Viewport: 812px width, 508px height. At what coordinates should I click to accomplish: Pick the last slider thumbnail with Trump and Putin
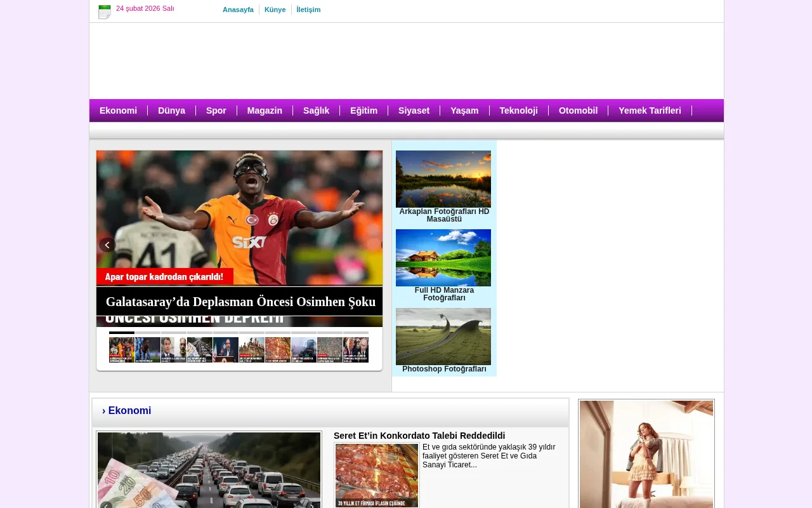coord(356,350)
